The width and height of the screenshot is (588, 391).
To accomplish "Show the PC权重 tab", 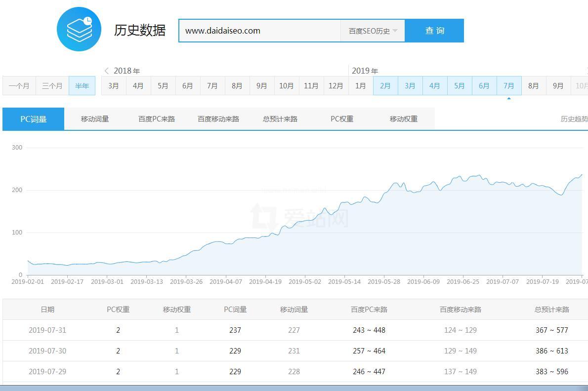I will tap(342, 119).
